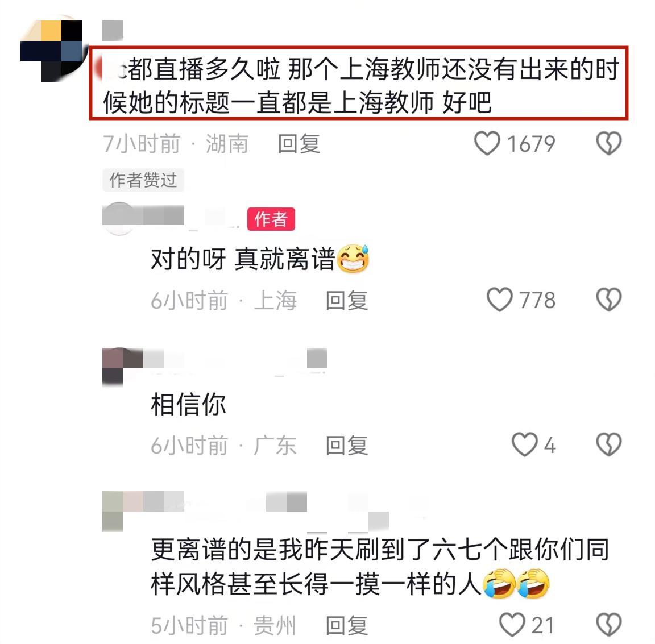655x644 pixels.
Task: Tap the 作者赞过 label
Action: pyautogui.click(x=143, y=180)
